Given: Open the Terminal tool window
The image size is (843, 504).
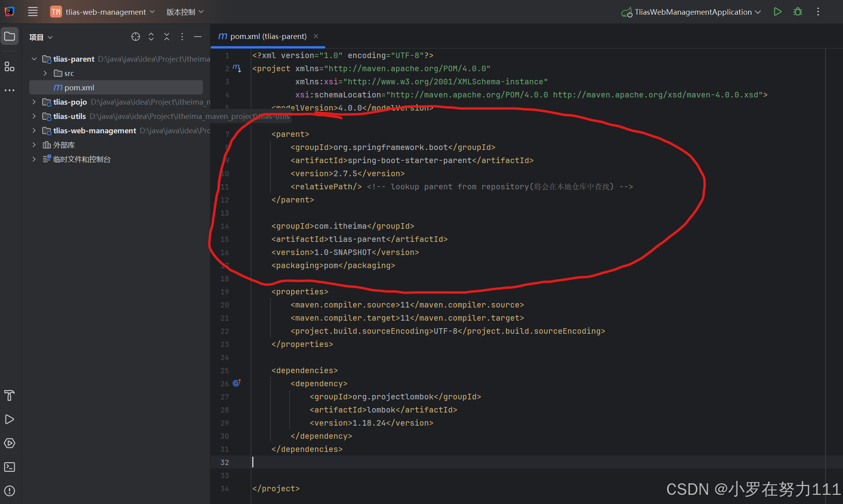Looking at the screenshot, I should 10,467.
